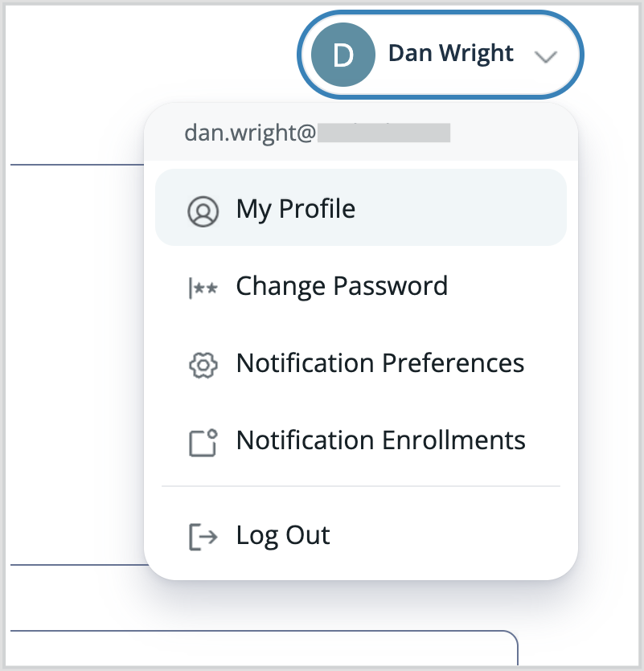Click the round D avatar icon
The image size is (644, 671).
[x=343, y=55]
